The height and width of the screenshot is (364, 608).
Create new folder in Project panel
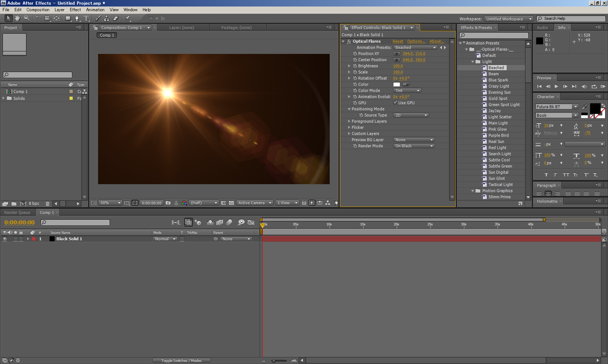[x=14, y=204]
